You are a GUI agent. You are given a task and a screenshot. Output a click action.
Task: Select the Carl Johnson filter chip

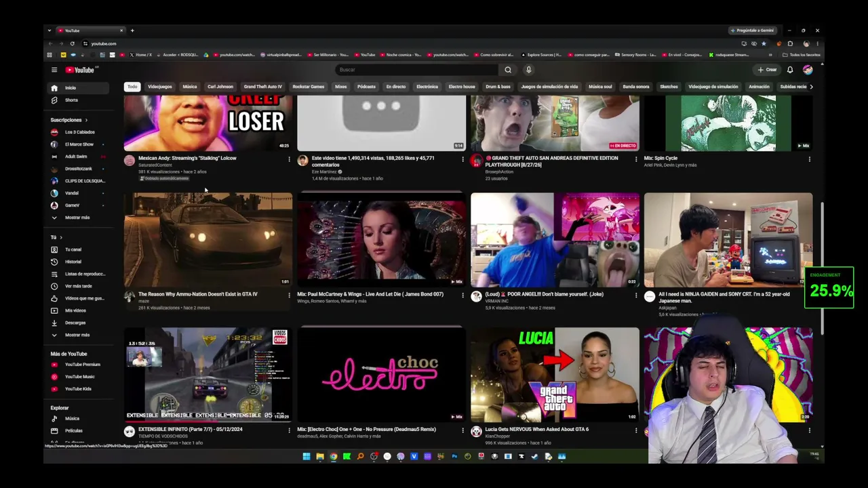coord(220,87)
